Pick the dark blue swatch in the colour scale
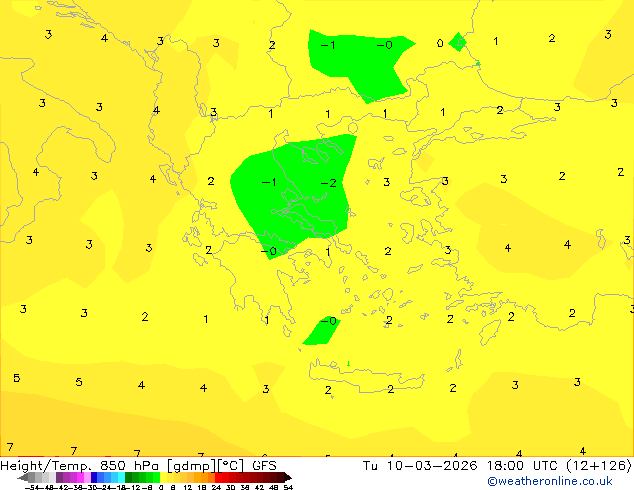This screenshot has width=634, height=490. pyautogui.click(x=94, y=477)
